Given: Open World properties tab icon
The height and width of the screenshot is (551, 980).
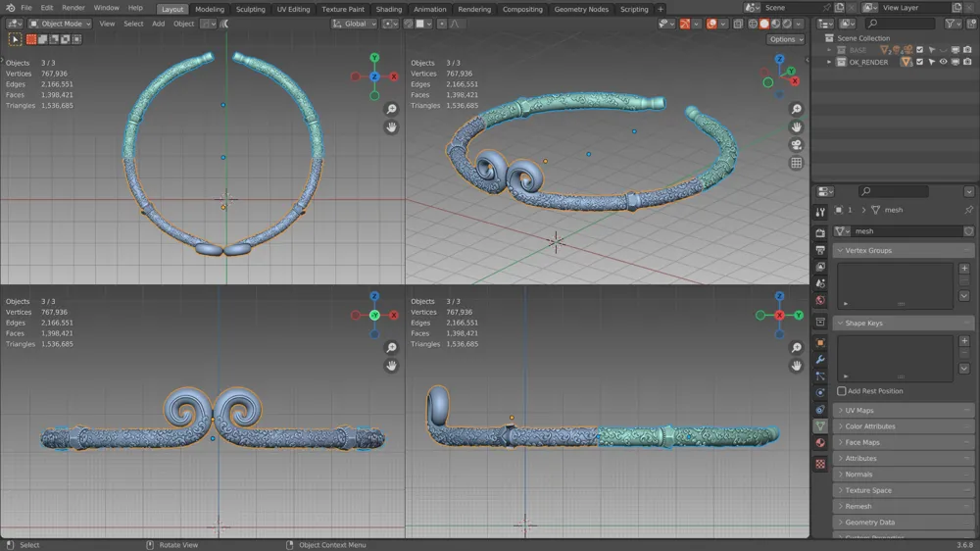Looking at the screenshot, I should (820, 300).
